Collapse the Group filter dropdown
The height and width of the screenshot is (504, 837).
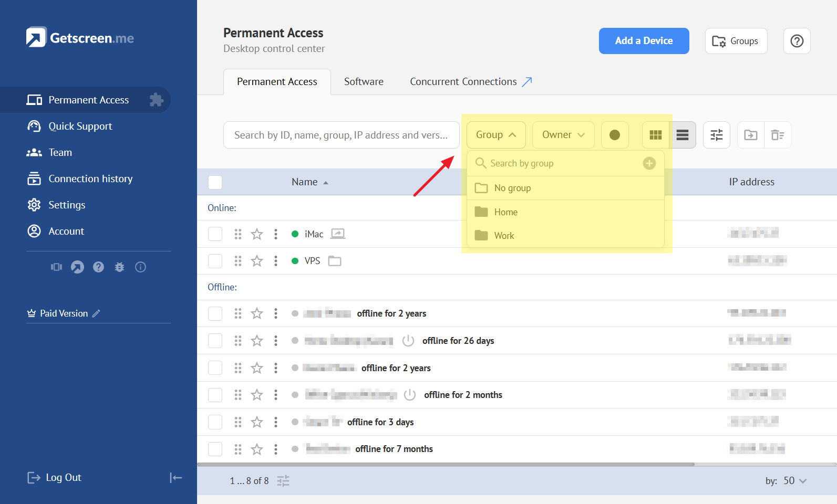coord(496,135)
